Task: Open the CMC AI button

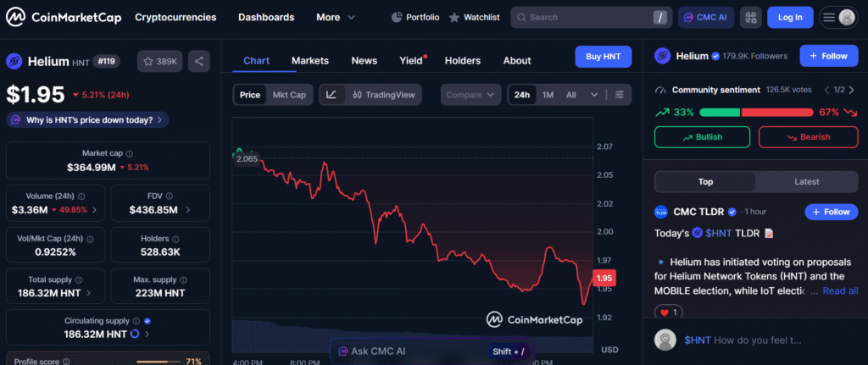Action: click(706, 17)
